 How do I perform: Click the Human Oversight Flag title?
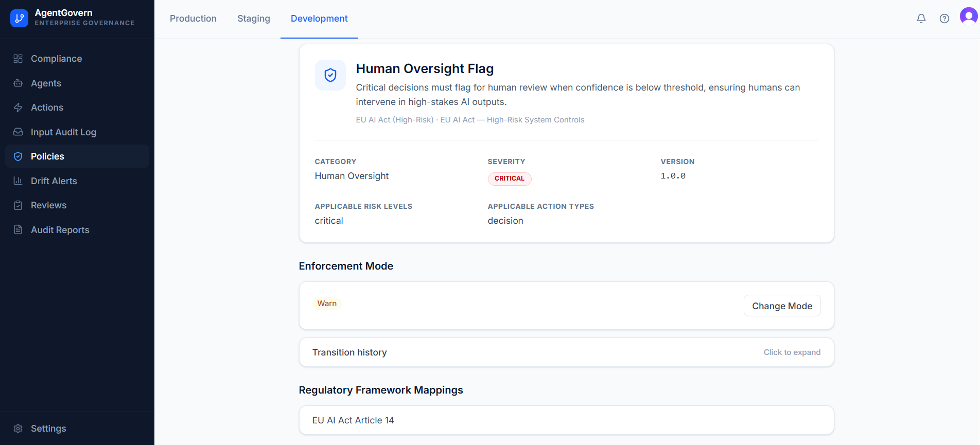[425, 68]
